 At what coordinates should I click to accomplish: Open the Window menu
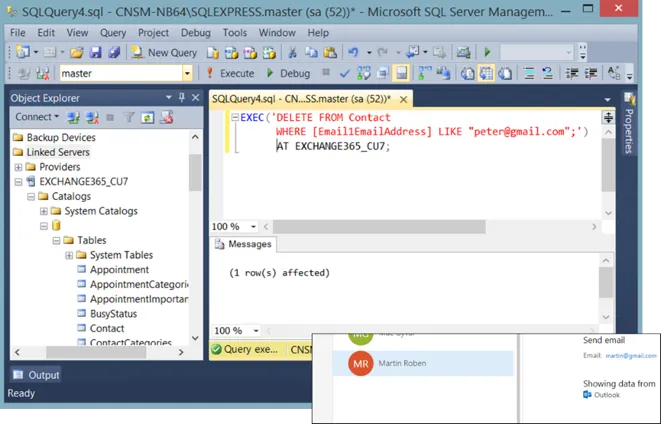pyautogui.click(x=277, y=32)
